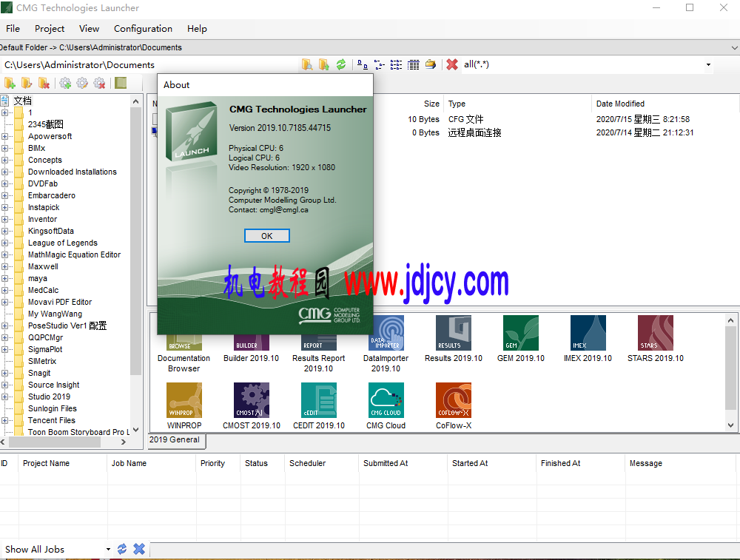740x560 pixels.
Task: Open the View menu
Action: tap(90, 29)
